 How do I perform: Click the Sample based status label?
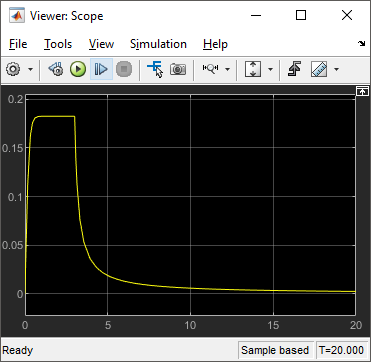point(275,350)
